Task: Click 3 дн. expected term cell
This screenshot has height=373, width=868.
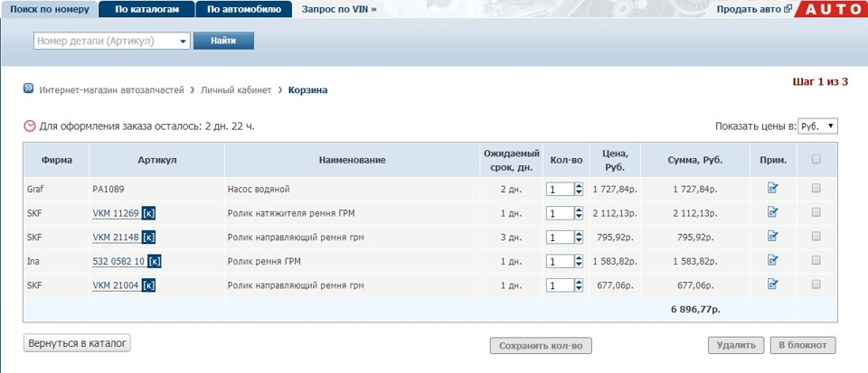Action: (511, 238)
